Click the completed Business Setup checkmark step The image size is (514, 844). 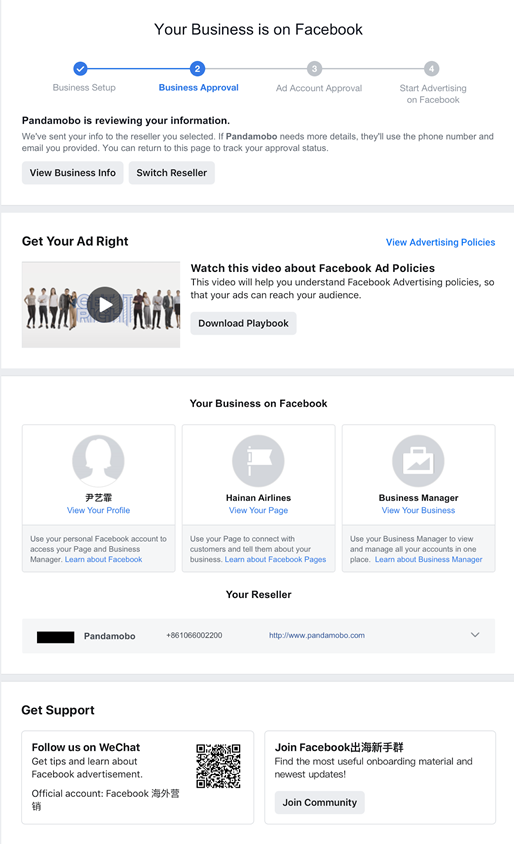[80, 69]
